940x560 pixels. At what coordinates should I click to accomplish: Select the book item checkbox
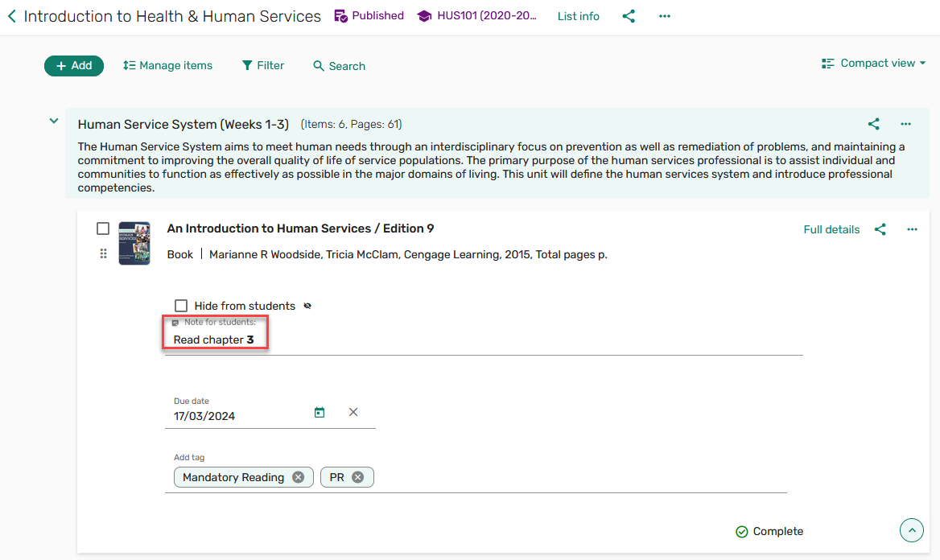coord(103,229)
